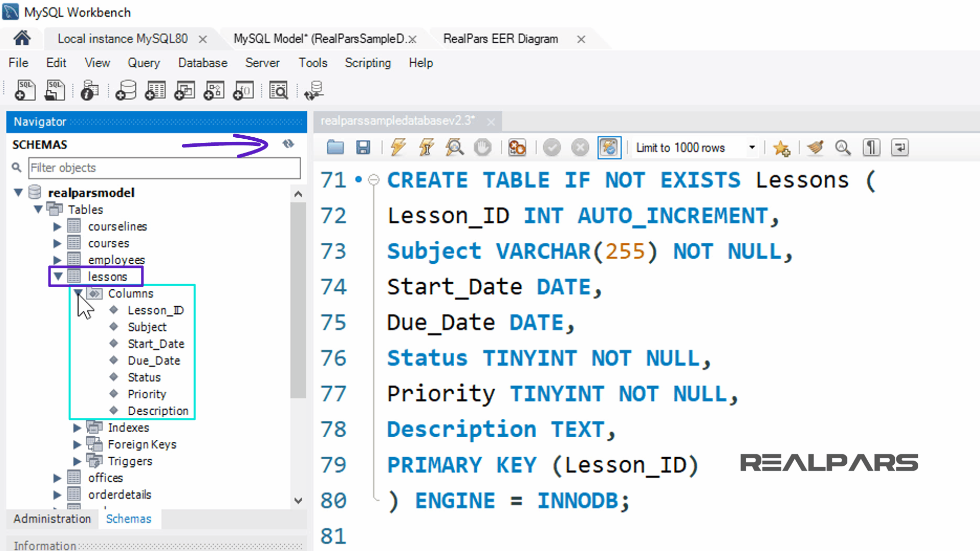Beautify the SQL script broom icon
Viewport: 980px width, 551px height.
click(815, 148)
